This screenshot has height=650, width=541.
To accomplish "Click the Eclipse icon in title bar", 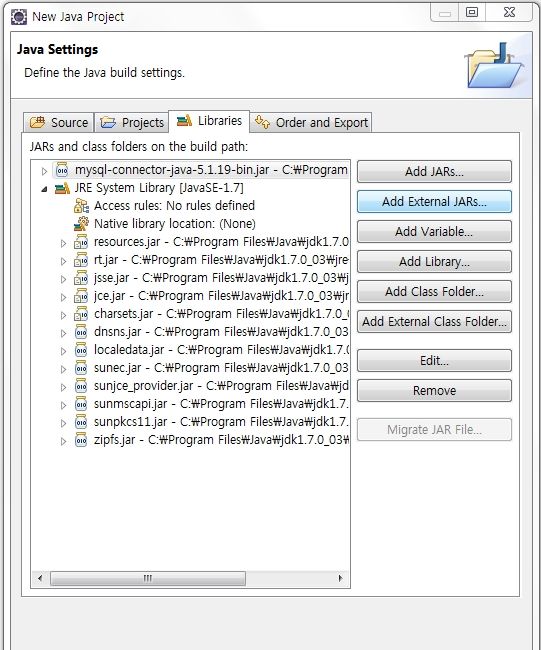I will coord(19,17).
